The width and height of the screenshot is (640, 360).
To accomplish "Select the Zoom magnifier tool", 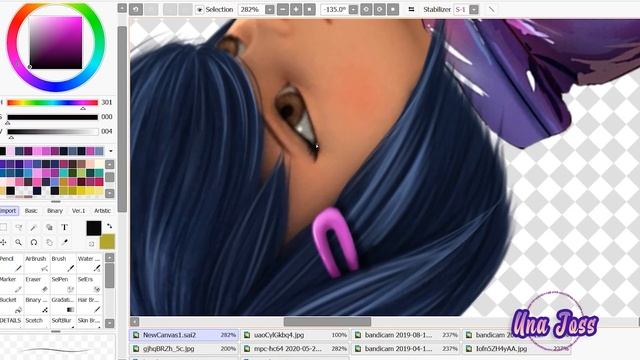I will pyautogui.click(x=19, y=242).
